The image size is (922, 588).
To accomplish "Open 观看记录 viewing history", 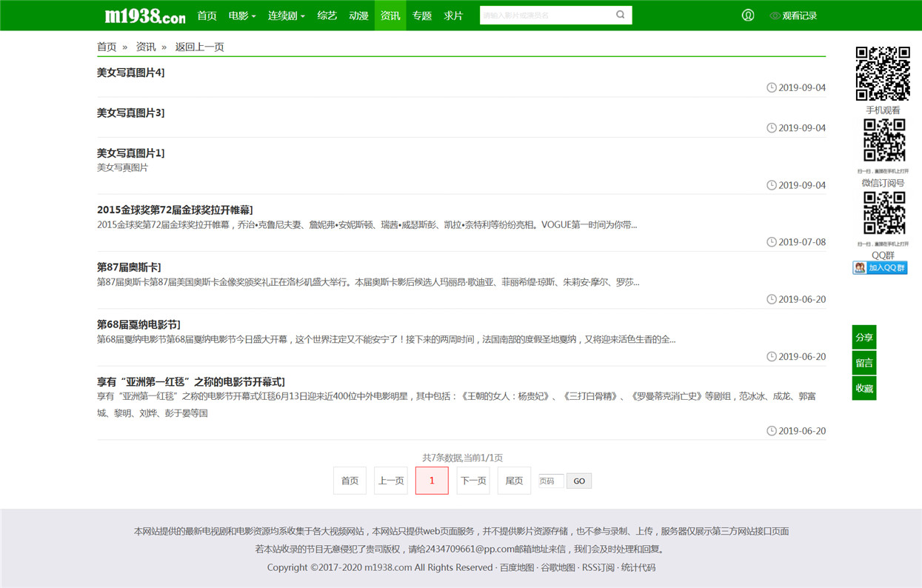I will tap(793, 16).
